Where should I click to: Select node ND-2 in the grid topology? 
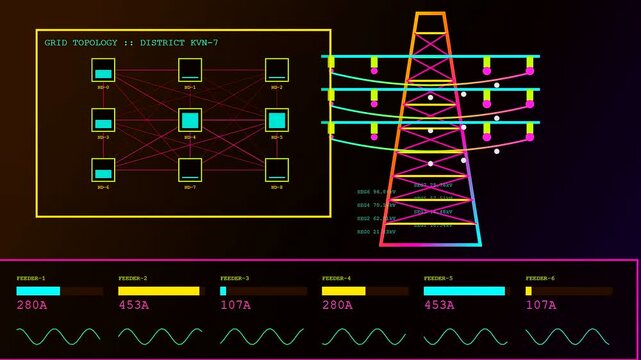(x=277, y=70)
